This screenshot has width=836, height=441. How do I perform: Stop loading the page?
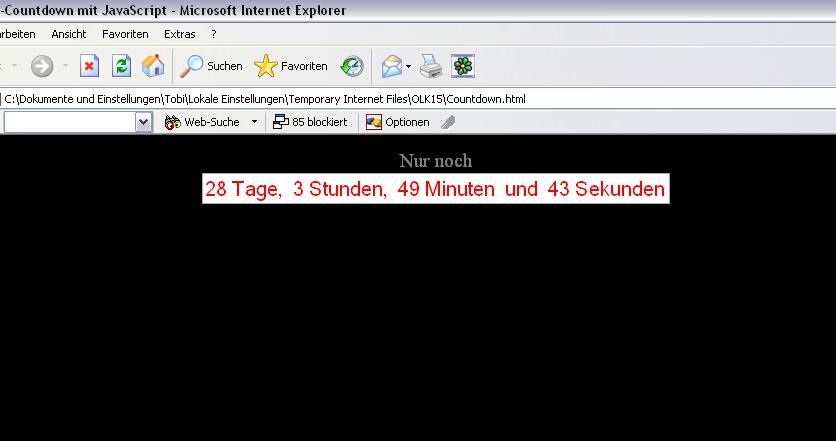[89, 66]
